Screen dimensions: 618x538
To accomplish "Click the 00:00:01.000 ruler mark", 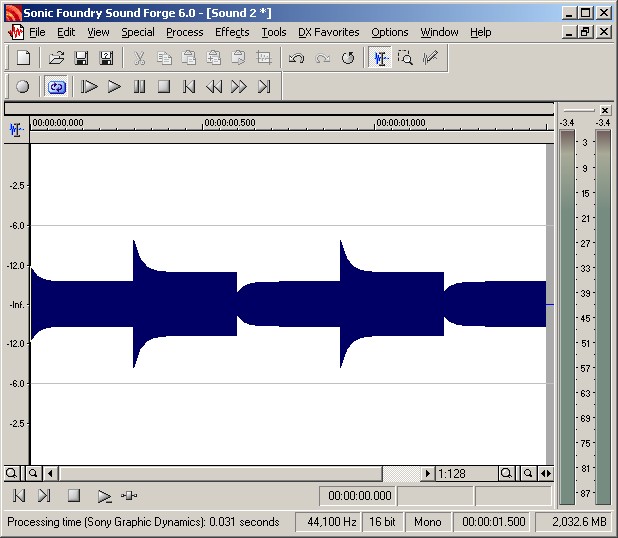I will pos(401,123).
